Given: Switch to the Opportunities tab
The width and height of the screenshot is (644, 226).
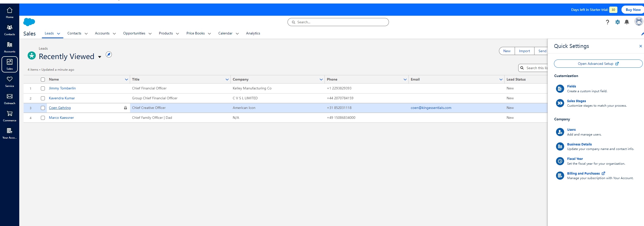Looking at the screenshot, I should pyautogui.click(x=134, y=33).
